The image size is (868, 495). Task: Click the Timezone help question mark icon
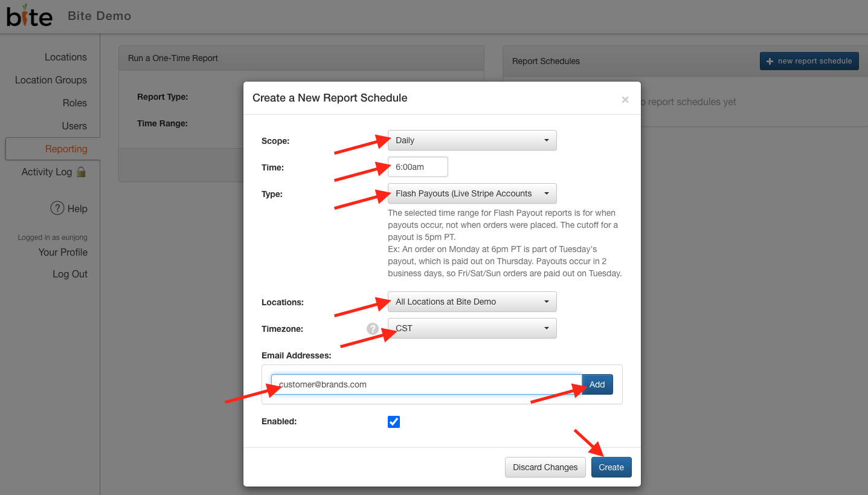click(x=373, y=329)
